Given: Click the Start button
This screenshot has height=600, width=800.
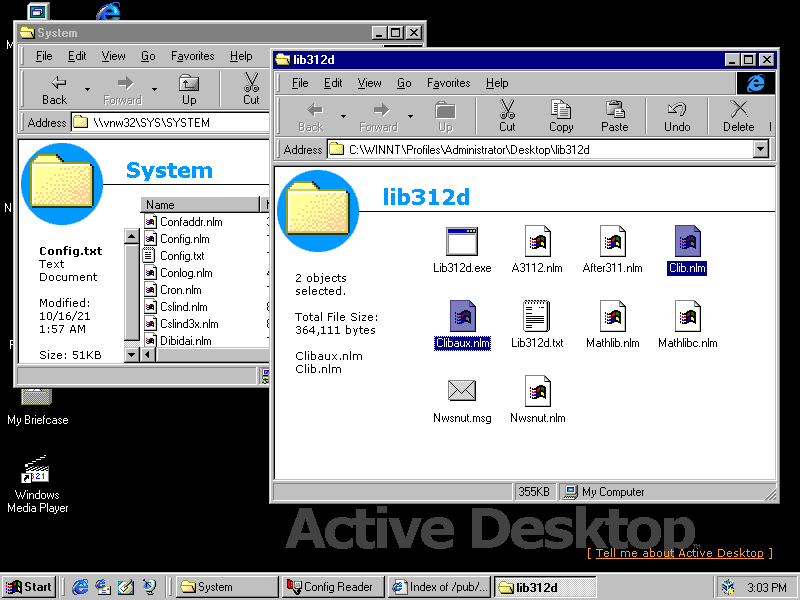Looking at the screenshot, I should 30,587.
